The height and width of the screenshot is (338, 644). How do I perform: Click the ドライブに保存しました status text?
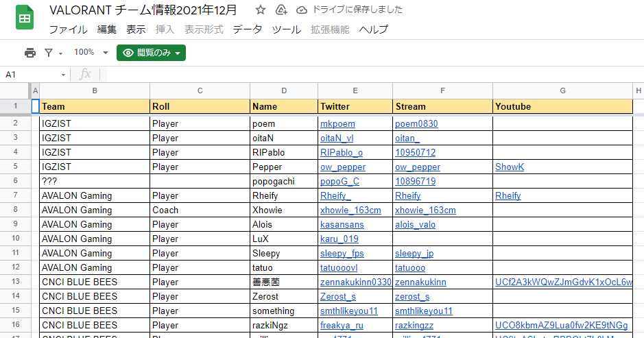357,10
